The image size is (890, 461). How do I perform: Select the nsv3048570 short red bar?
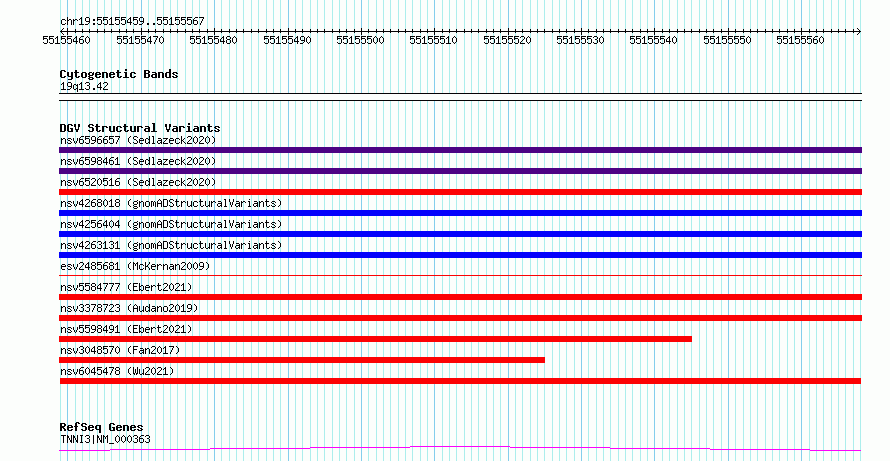(x=302, y=360)
